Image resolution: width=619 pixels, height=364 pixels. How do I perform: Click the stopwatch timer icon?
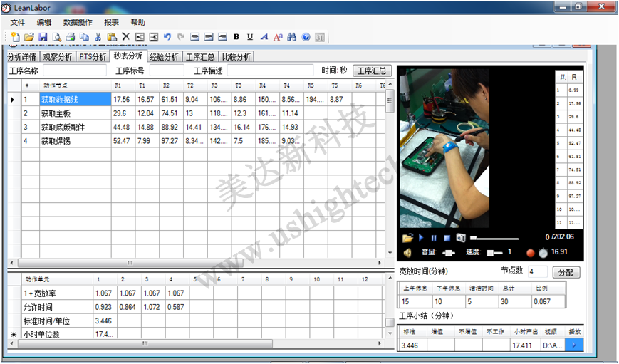point(543,252)
